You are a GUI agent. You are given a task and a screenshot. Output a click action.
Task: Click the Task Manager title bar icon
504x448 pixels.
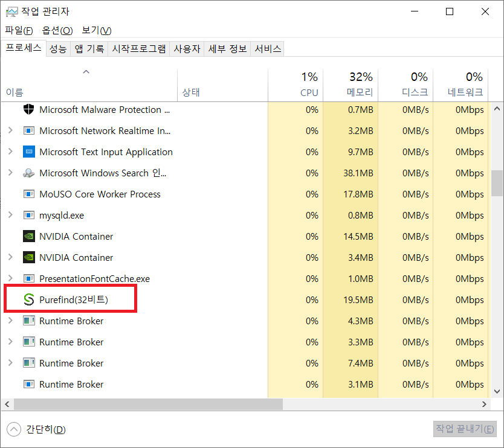(13, 11)
